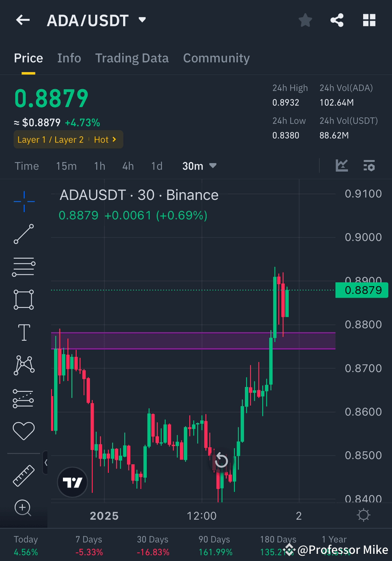The width and height of the screenshot is (392, 561).
Task: Open the rectangle drawing tool
Action: point(23,299)
